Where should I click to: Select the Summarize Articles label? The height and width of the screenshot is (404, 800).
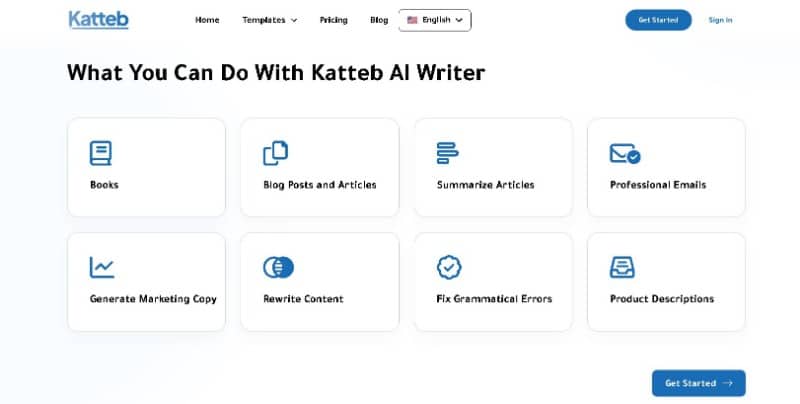[486, 185]
